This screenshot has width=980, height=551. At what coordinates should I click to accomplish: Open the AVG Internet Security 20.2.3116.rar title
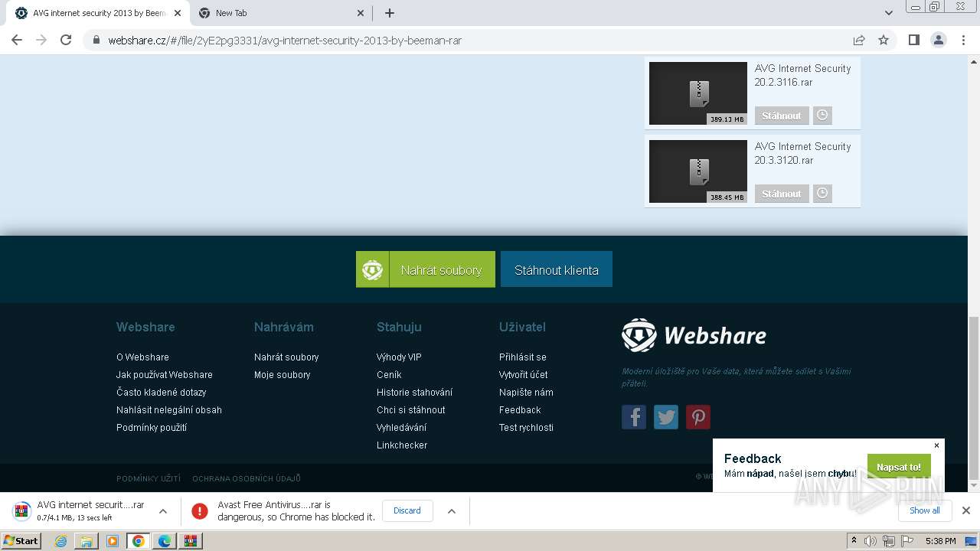tap(802, 75)
